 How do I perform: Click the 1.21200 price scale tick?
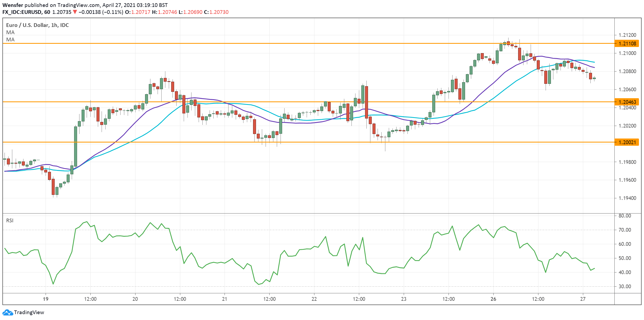tap(627, 35)
